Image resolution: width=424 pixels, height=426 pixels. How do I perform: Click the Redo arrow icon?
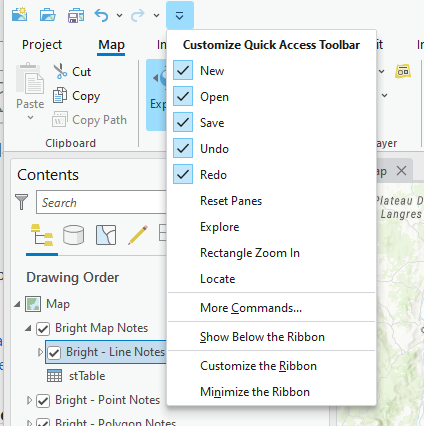coord(137,15)
